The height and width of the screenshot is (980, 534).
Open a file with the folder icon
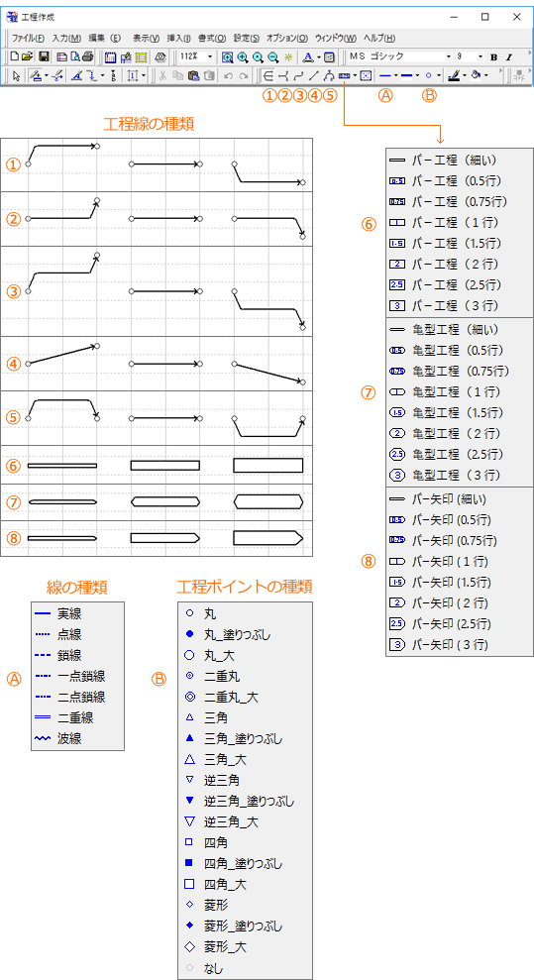(x=28, y=56)
